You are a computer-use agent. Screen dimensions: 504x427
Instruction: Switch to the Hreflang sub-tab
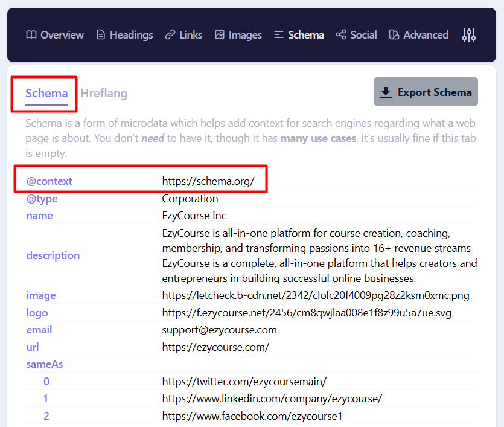tap(104, 93)
